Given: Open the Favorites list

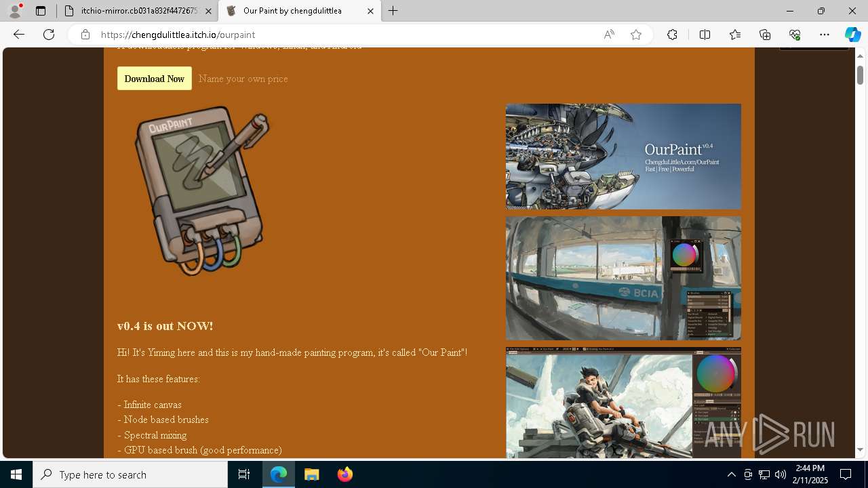Looking at the screenshot, I should pyautogui.click(x=735, y=35).
